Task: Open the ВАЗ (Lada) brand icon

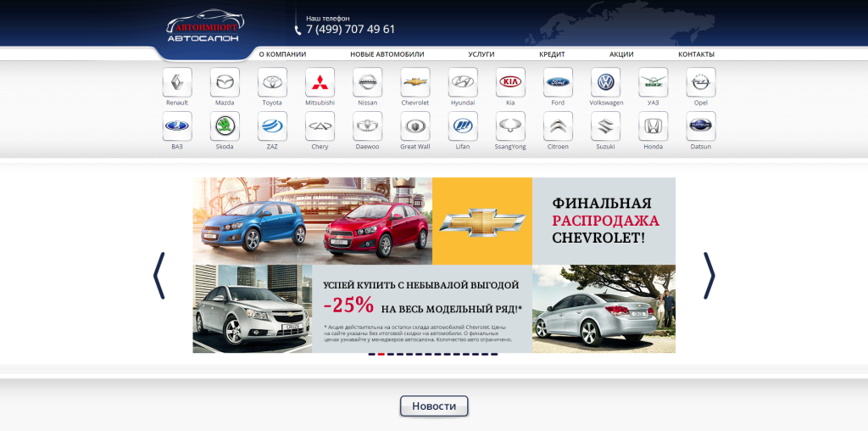Action: click(x=177, y=126)
